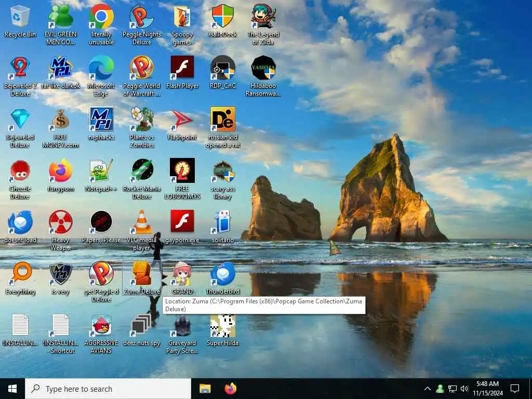Click the Chuzzle Deluxe red fuzzball icon

point(20,179)
